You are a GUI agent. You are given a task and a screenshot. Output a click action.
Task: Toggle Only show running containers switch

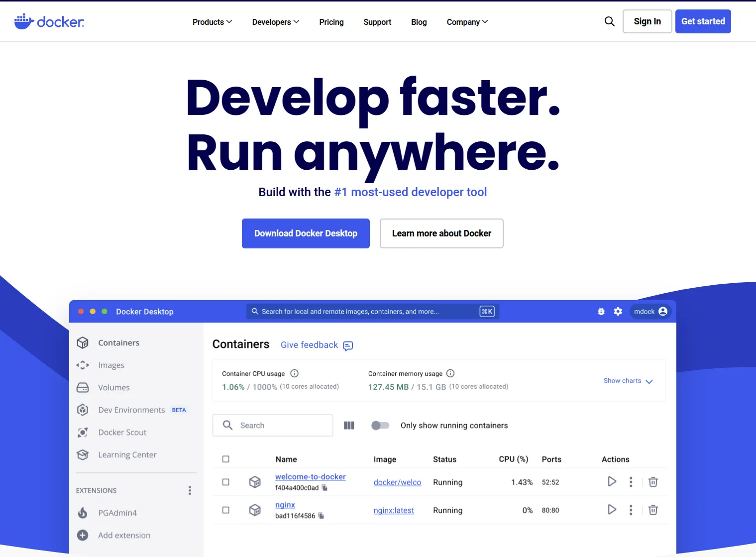(x=380, y=425)
